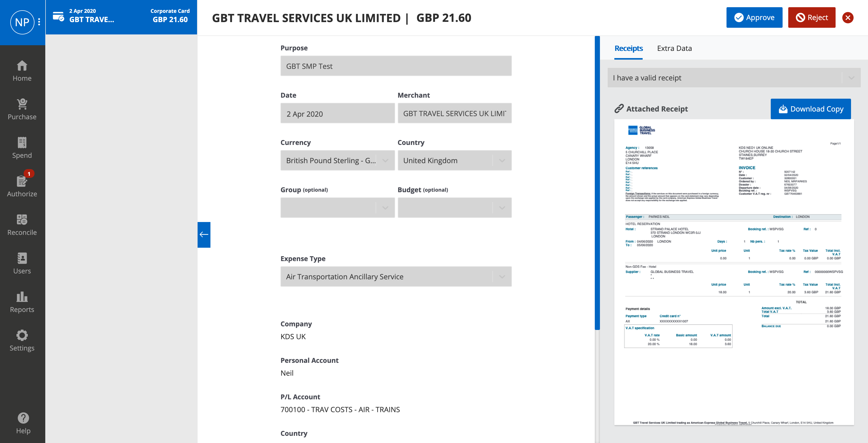Select the Receipts tab
The width and height of the screenshot is (868, 443).
(x=629, y=48)
